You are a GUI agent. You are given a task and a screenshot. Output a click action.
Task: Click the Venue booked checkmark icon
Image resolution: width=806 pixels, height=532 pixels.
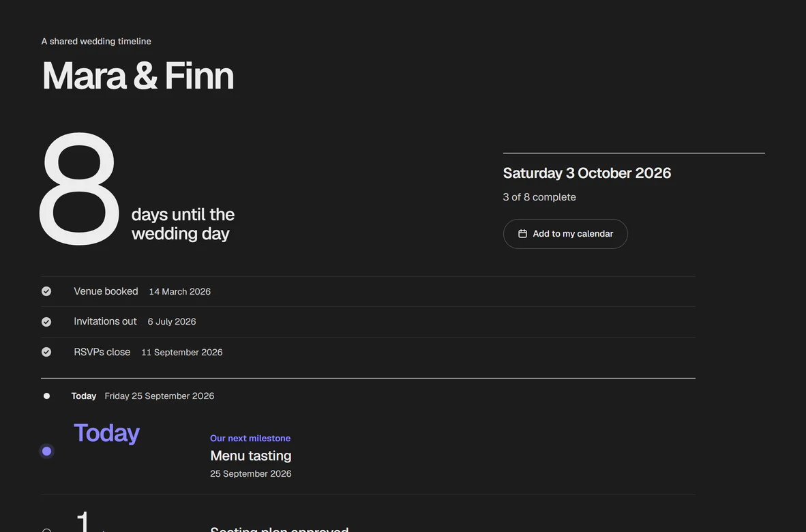tap(46, 291)
